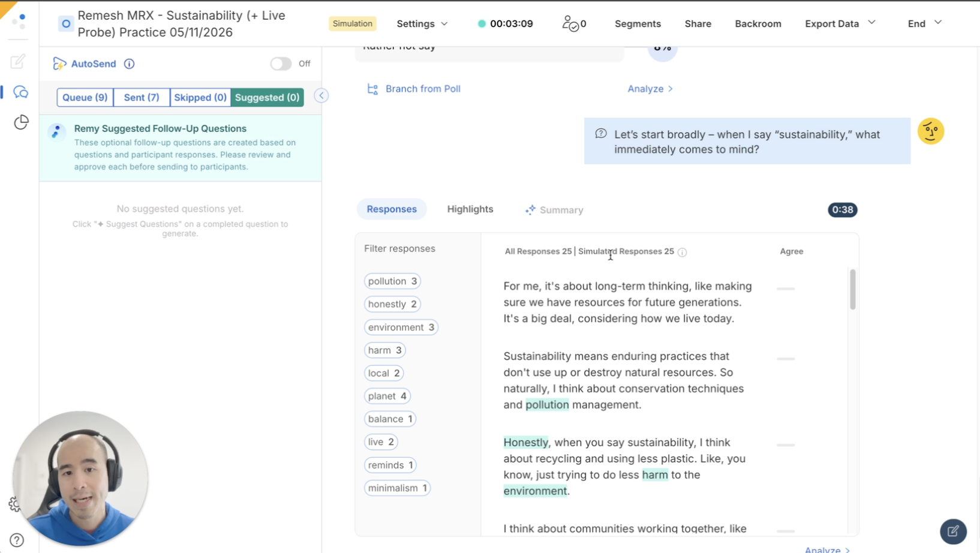Open the analytics pie chart sidebar icon

click(21, 122)
